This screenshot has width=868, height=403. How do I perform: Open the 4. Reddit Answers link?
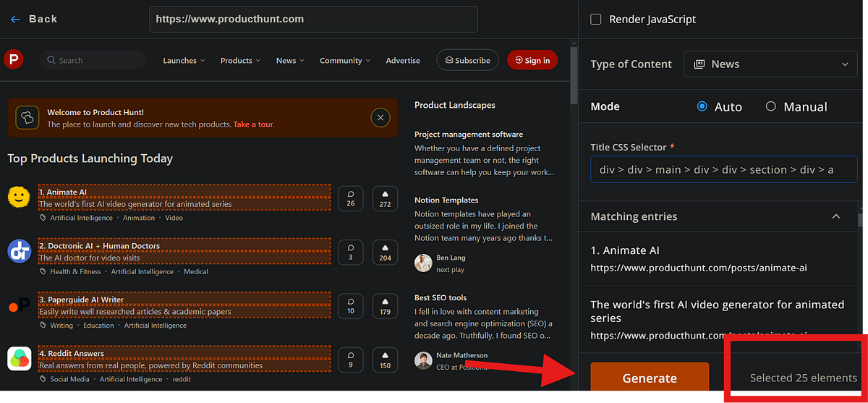tap(71, 354)
